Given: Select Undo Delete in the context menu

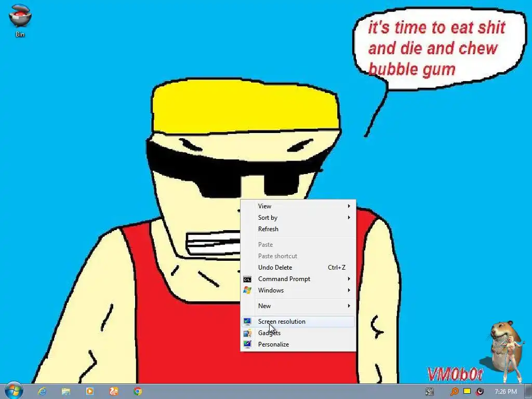Looking at the screenshot, I should [x=298, y=268].
